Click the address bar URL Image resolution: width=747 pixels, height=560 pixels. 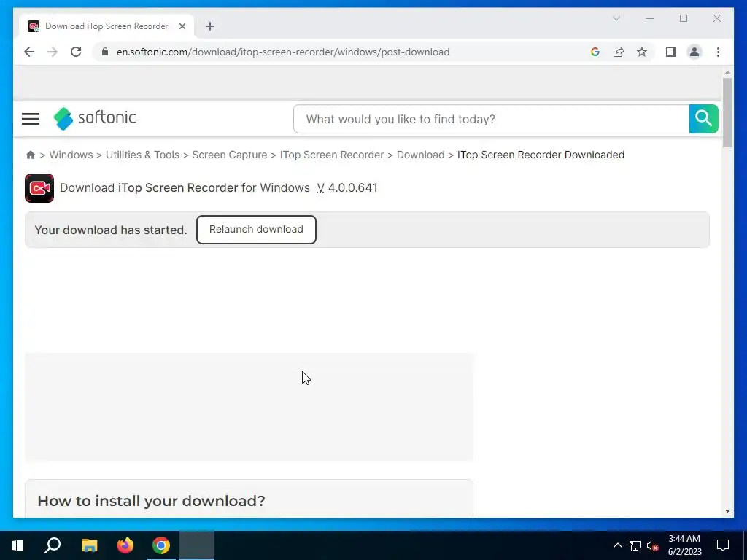(283, 52)
